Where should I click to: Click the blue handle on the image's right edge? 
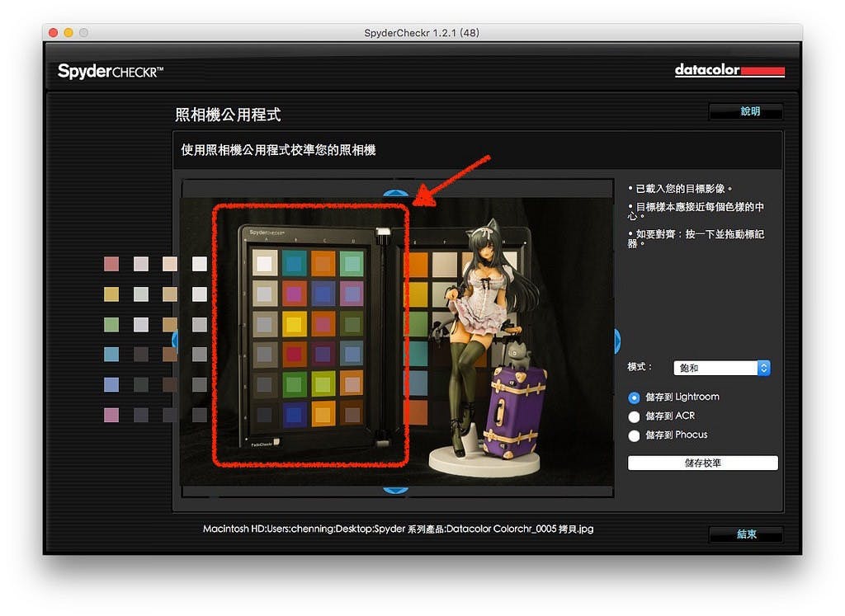617,341
